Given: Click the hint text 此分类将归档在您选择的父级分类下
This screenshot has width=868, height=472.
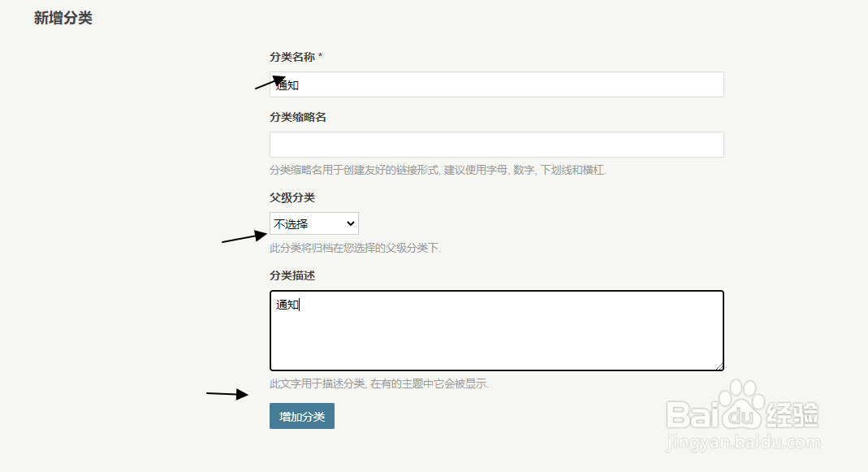Looking at the screenshot, I should (x=355, y=249).
